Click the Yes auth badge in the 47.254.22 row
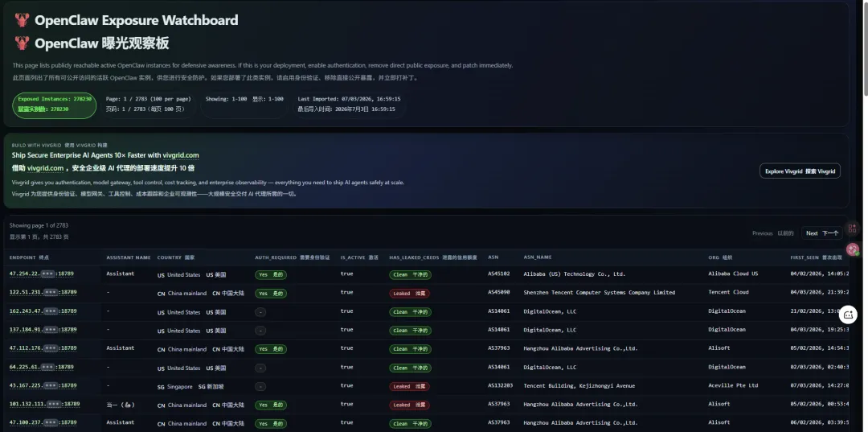 click(271, 274)
